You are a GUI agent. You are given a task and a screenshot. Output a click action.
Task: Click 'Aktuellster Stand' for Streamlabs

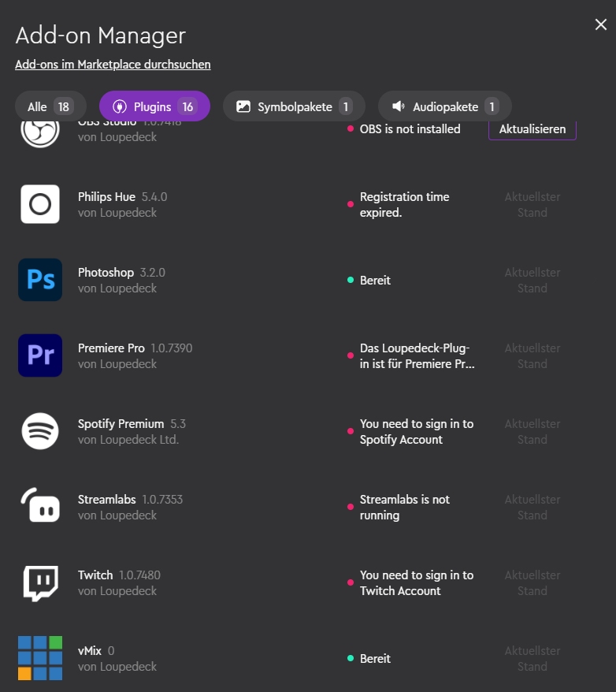click(533, 507)
